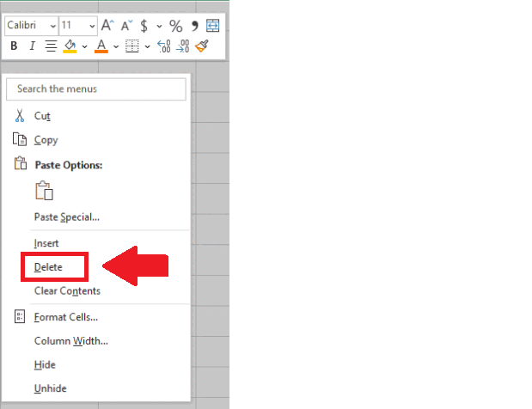The height and width of the screenshot is (409, 532).
Task: Click the Decrease Decimal icon
Action: [x=183, y=46]
